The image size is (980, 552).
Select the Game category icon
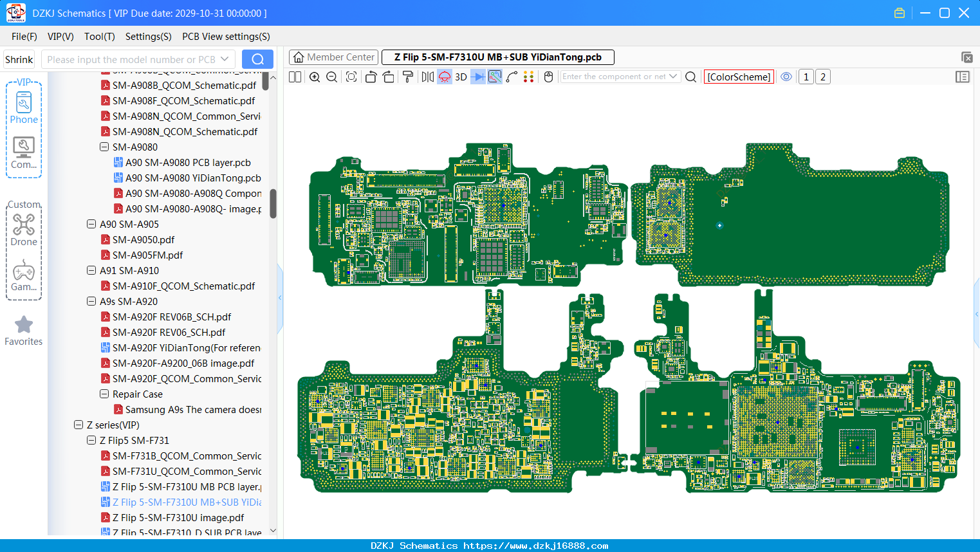24,275
